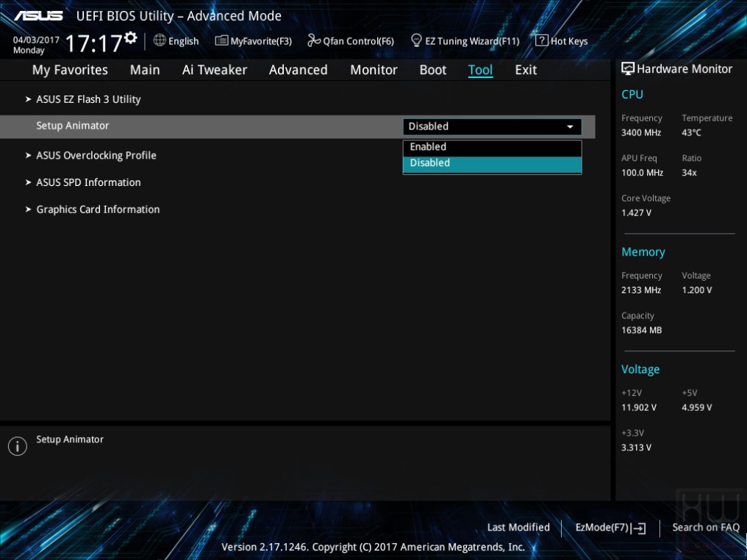Image resolution: width=747 pixels, height=560 pixels.
Task: Switch to the Boot tab
Action: 433,70
